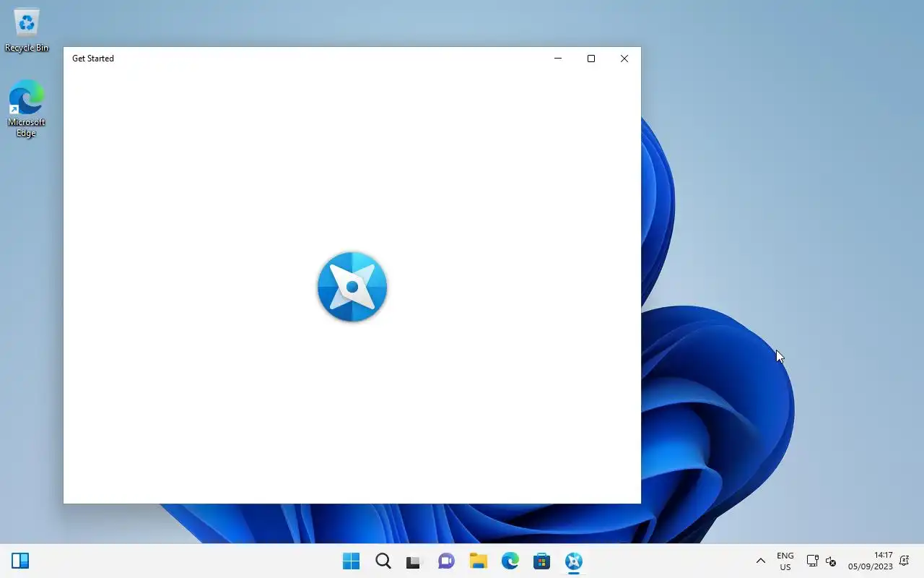Viewport: 924px width, 578px height.
Task: Show hidden icons in the system tray
Action: 760,561
